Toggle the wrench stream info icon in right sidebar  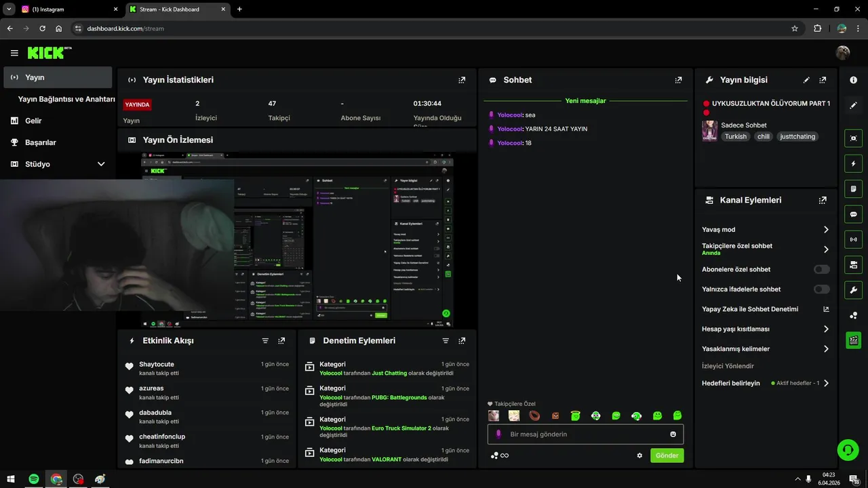coord(854,290)
